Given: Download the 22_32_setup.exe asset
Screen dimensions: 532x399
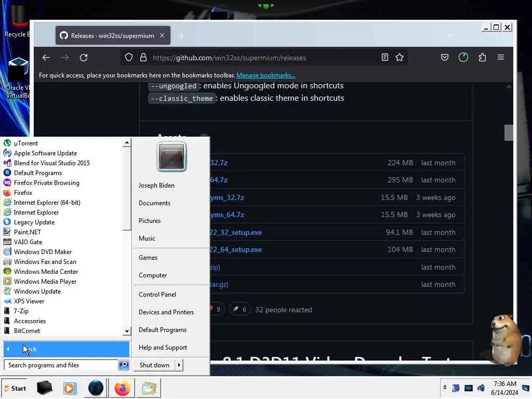Looking at the screenshot, I should coord(235,232).
